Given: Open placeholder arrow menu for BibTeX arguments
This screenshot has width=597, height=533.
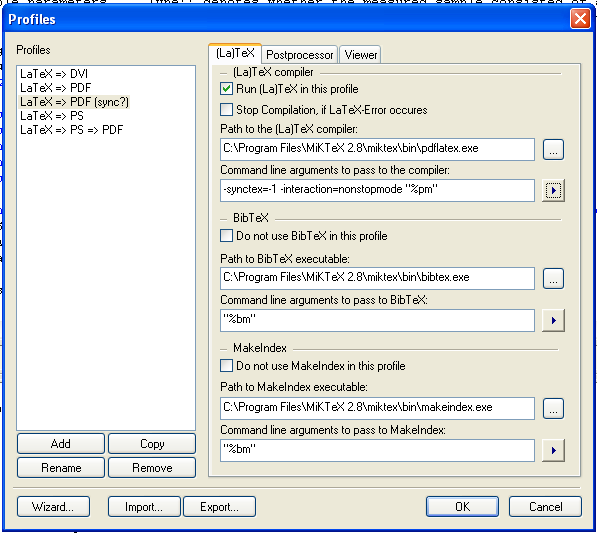Looking at the screenshot, I should coord(553,320).
